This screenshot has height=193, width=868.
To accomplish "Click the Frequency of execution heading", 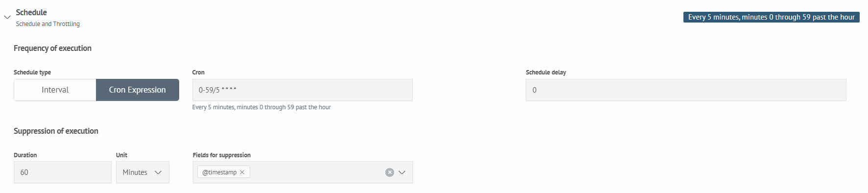I will click(x=52, y=48).
